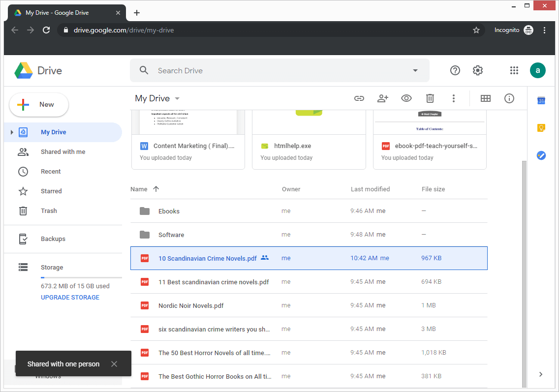The width and height of the screenshot is (559, 392).
Task: Select 10 Scandinavian Crime Novels.pdf
Action: [309, 258]
